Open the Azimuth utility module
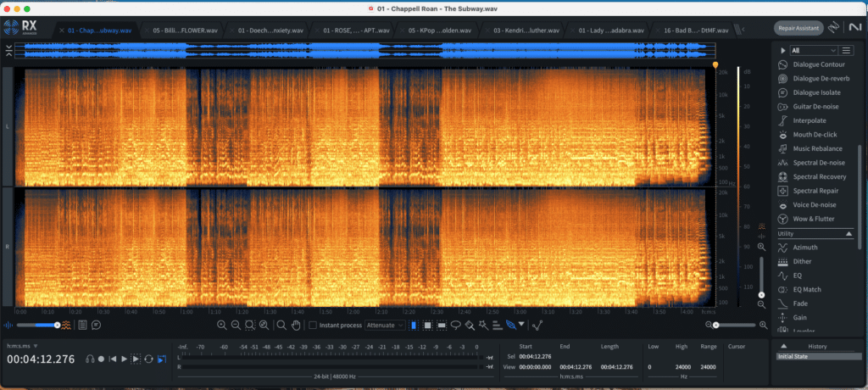Viewport: 868px width, 390px height. tap(797, 247)
